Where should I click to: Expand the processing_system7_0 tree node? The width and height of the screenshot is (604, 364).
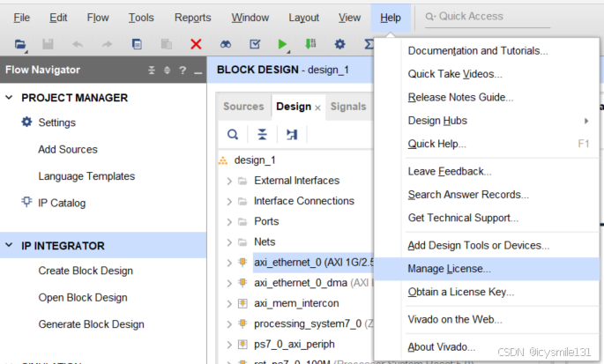click(x=229, y=324)
